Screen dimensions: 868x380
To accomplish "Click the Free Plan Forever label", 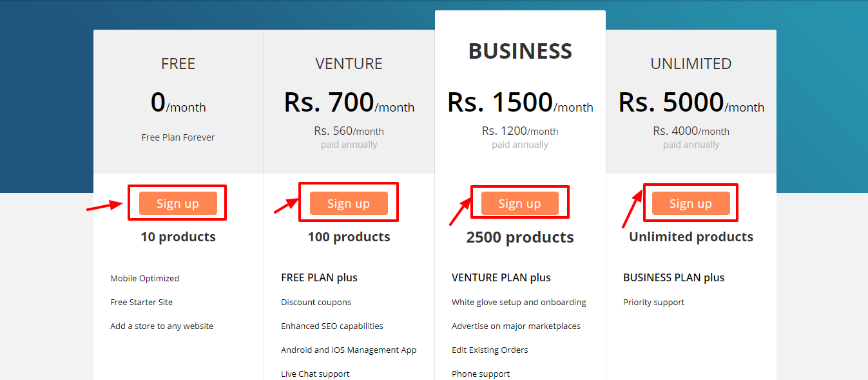I will [178, 137].
